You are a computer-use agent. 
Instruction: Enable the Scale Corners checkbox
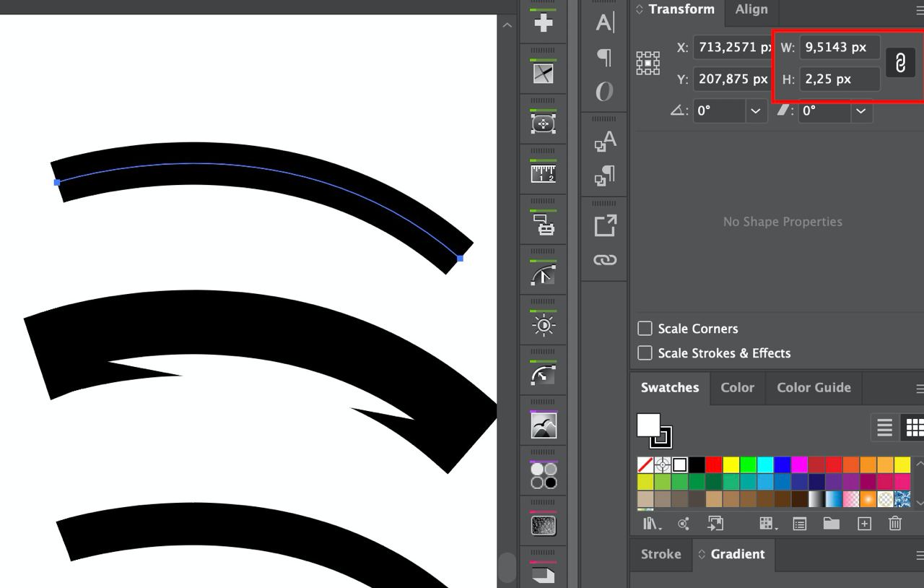(645, 329)
